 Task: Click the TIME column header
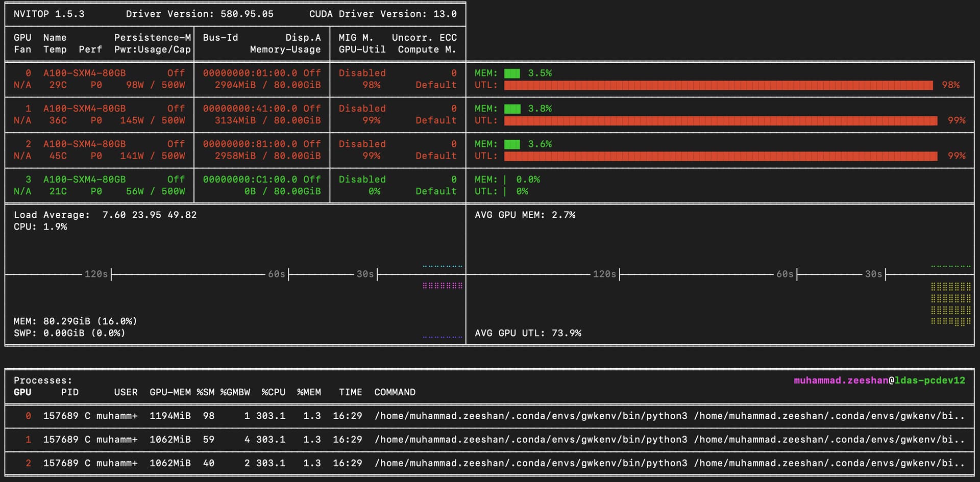(350, 392)
